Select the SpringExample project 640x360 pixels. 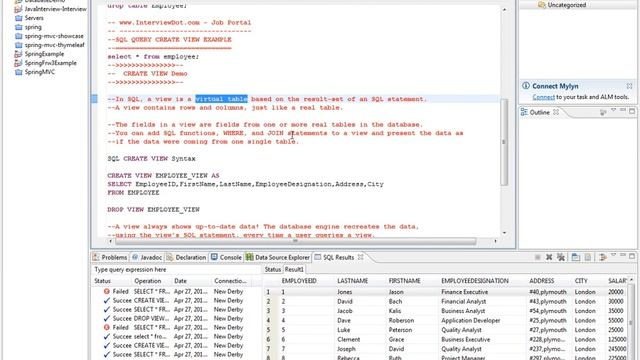[x=39, y=54]
